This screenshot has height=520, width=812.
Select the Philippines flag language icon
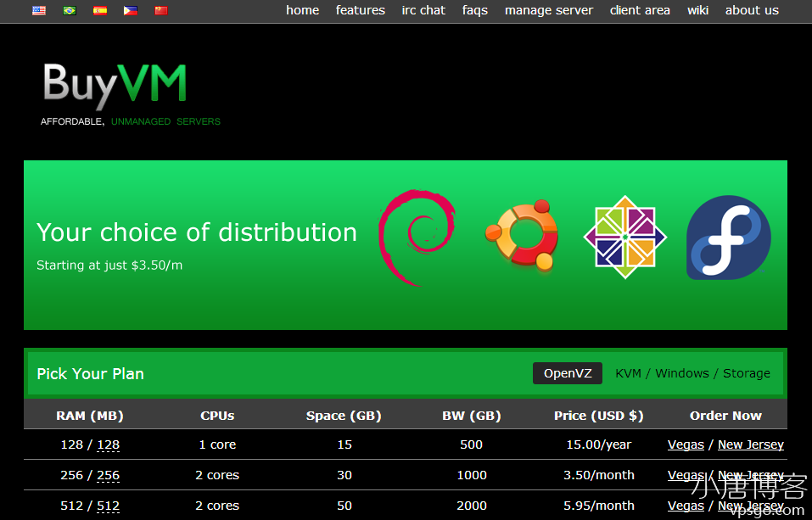click(x=131, y=10)
